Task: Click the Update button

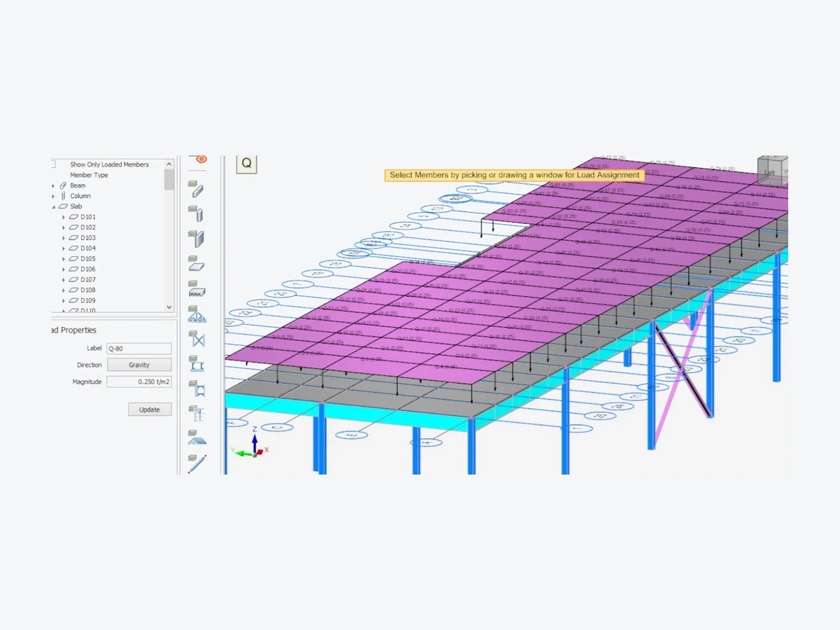Action: (150, 409)
